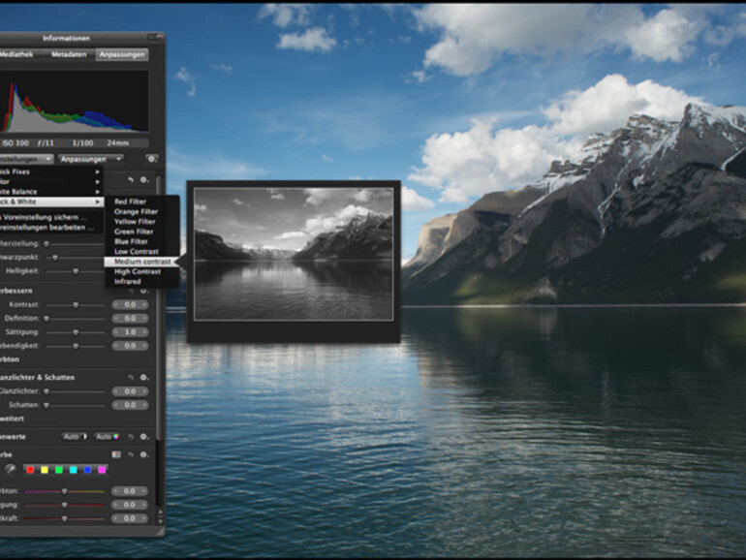
Task: Click the reset arrow in the Tonwerte row
Action: [131, 436]
